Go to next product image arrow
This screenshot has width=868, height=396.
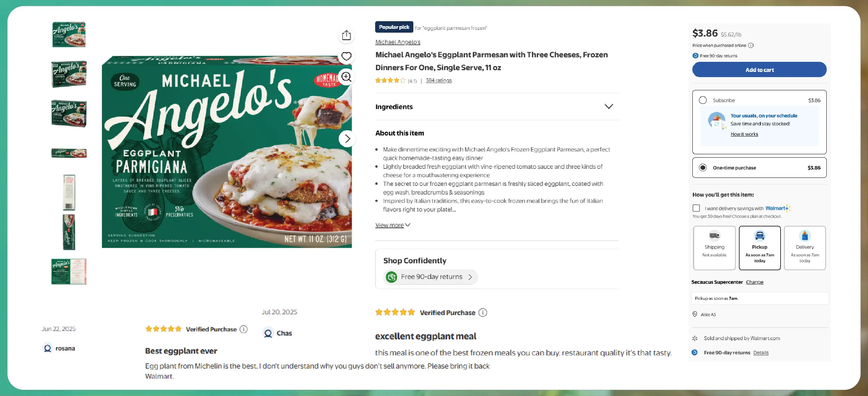347,139
